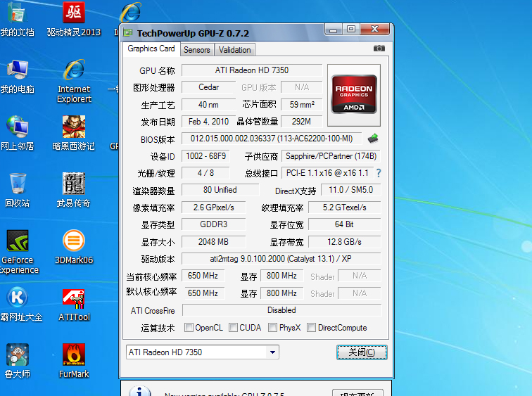Viewport: 532px width, 396px height.
Task: Click the 64 Bit bus width value
Action: (345, 224)
